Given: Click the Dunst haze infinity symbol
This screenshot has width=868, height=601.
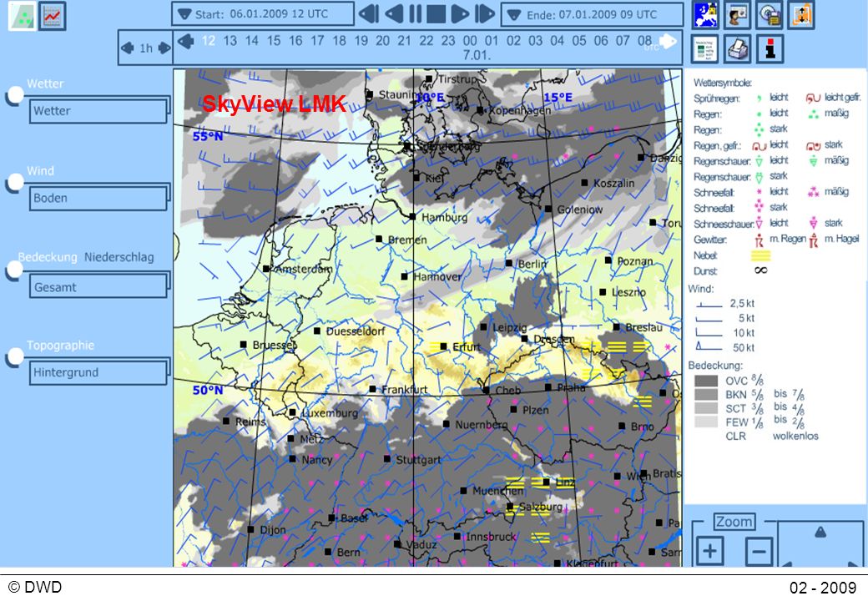Looking at the screenshot, I should (760, 270).
